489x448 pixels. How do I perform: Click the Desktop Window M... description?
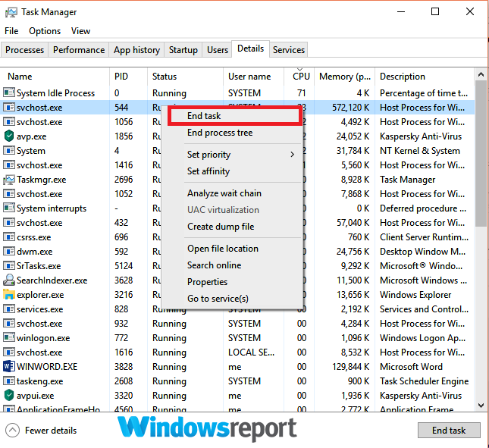click(422, 251)
